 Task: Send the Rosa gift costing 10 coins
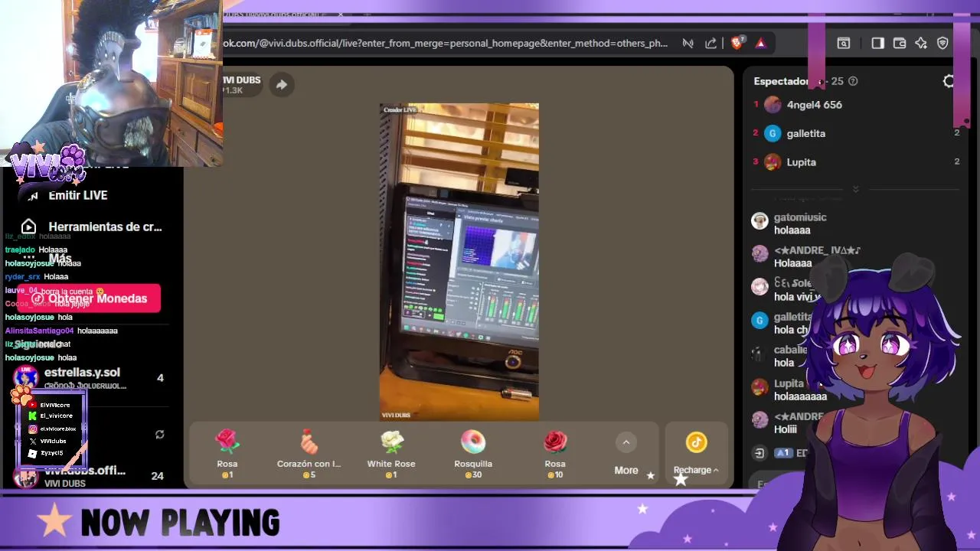(555, 453)
